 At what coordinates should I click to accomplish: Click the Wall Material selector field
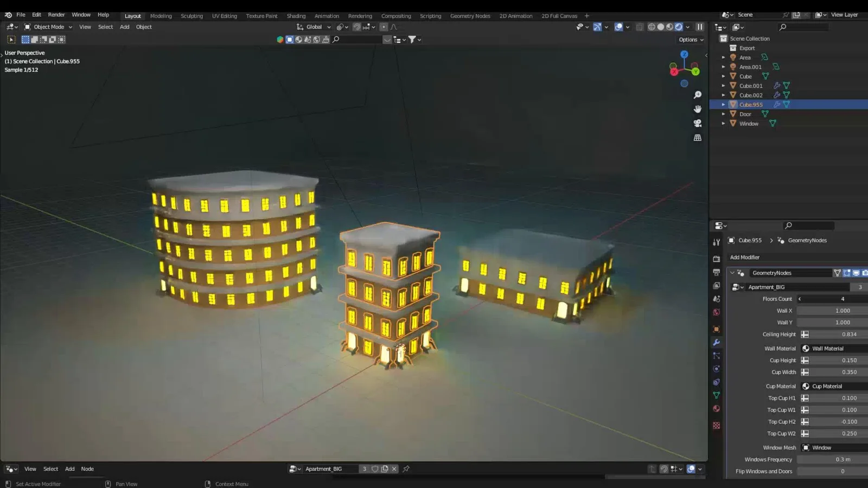(834, 349)
